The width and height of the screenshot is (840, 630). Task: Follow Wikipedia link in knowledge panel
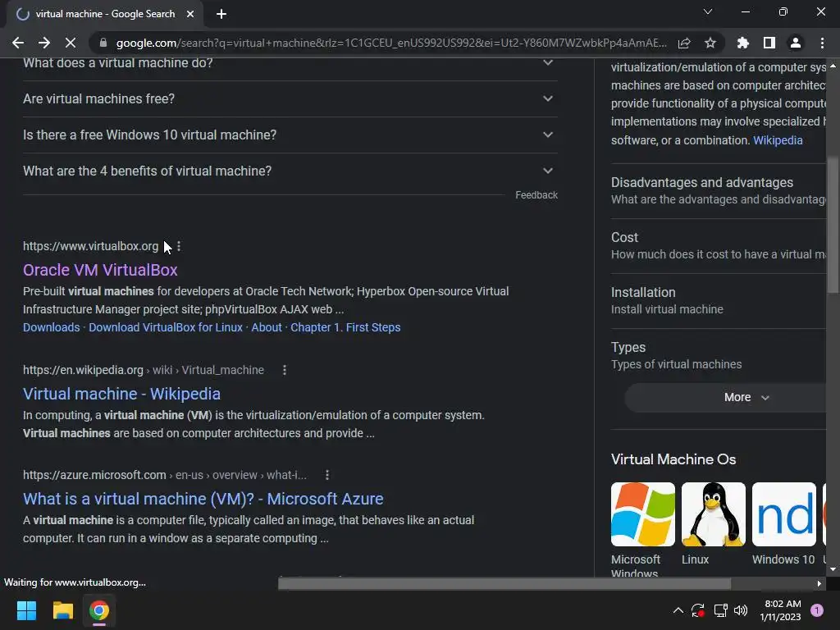click(x=778, y=140)
